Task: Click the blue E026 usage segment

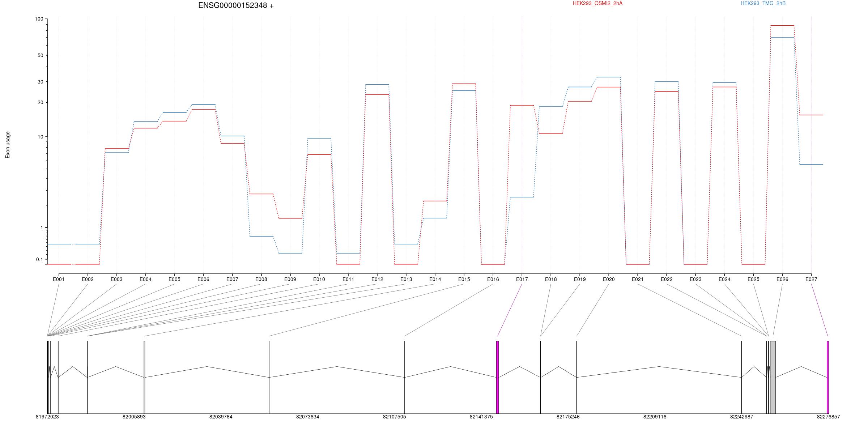Action: (782, 38)
